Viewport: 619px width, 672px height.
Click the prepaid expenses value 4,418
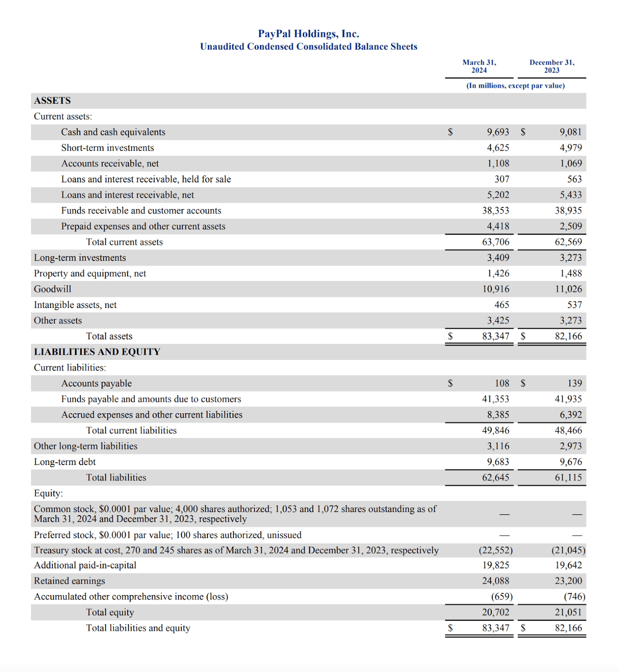coord(498,226)
